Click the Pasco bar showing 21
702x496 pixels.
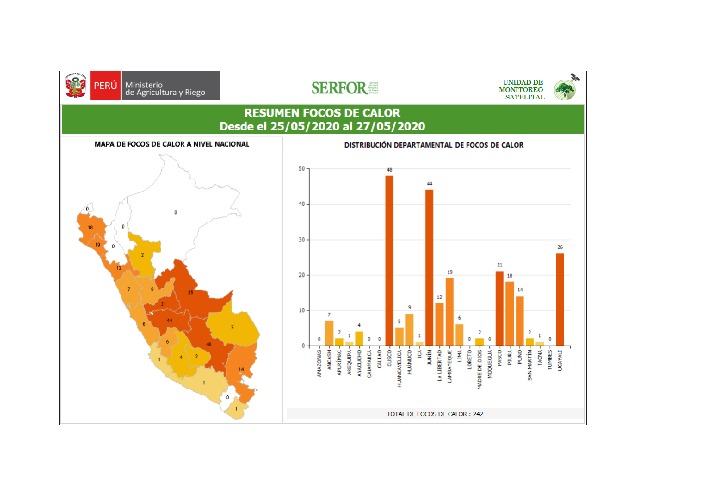click(x=499, y=308)
